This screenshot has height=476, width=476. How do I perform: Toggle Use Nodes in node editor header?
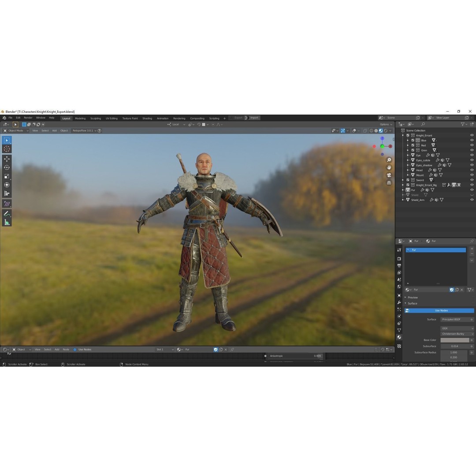click(x=82, y=350)
